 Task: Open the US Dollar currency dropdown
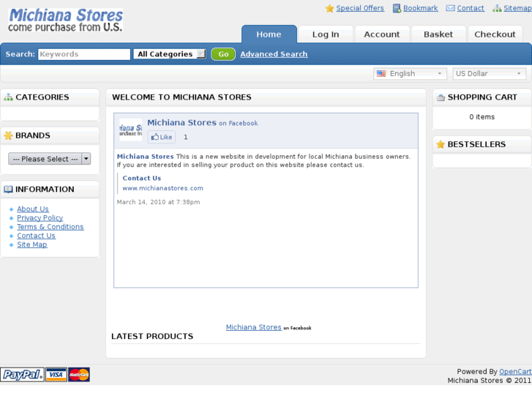490,73
